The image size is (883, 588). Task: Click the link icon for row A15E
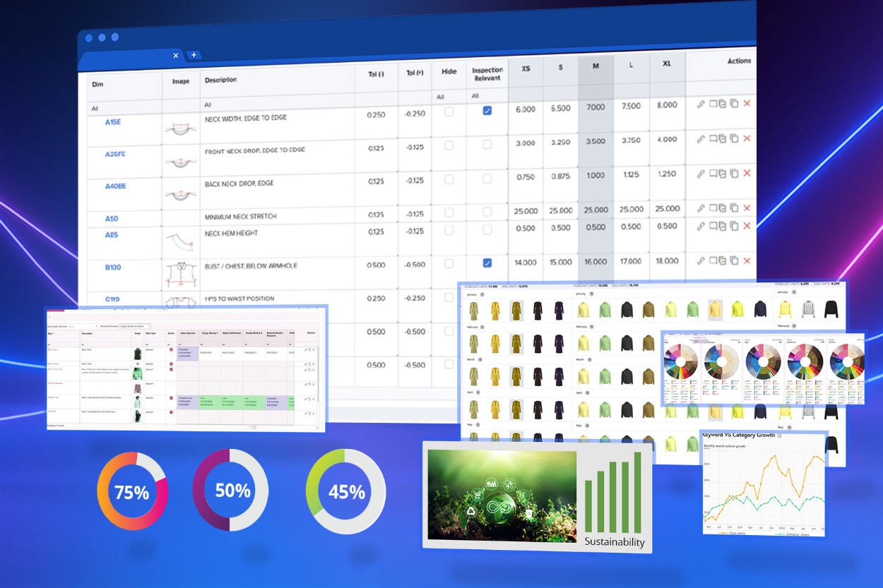pyautogui.click(x=701, y=104)
